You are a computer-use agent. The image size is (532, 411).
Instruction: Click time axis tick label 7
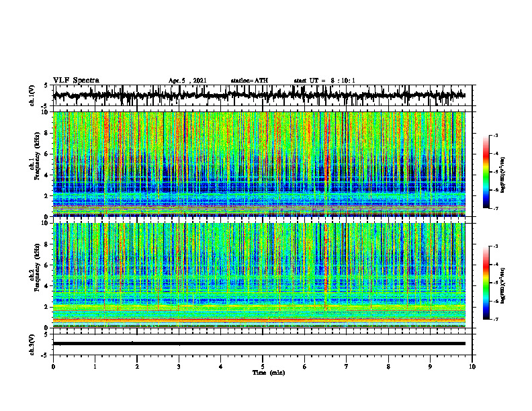coord(347,367)
